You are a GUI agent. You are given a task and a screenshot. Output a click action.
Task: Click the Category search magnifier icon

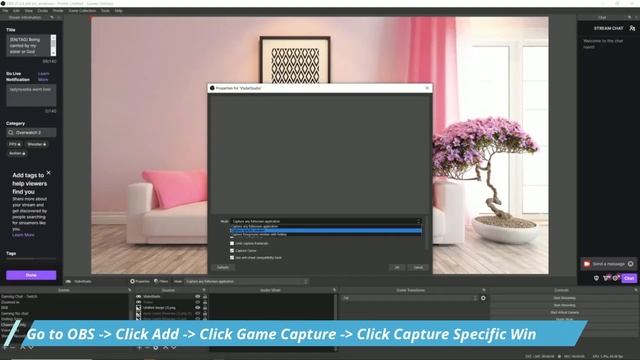[11, 133]
